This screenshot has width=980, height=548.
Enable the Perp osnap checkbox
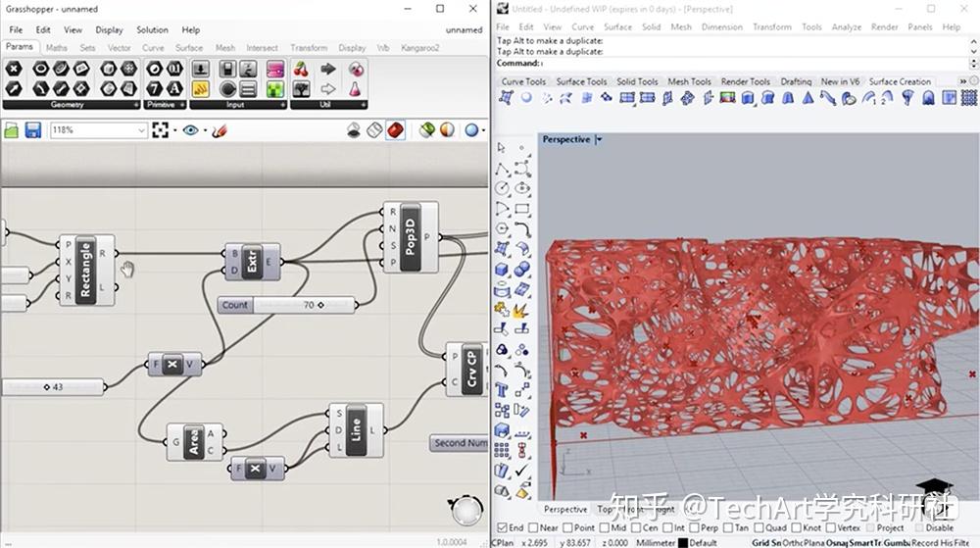point(695,528)
